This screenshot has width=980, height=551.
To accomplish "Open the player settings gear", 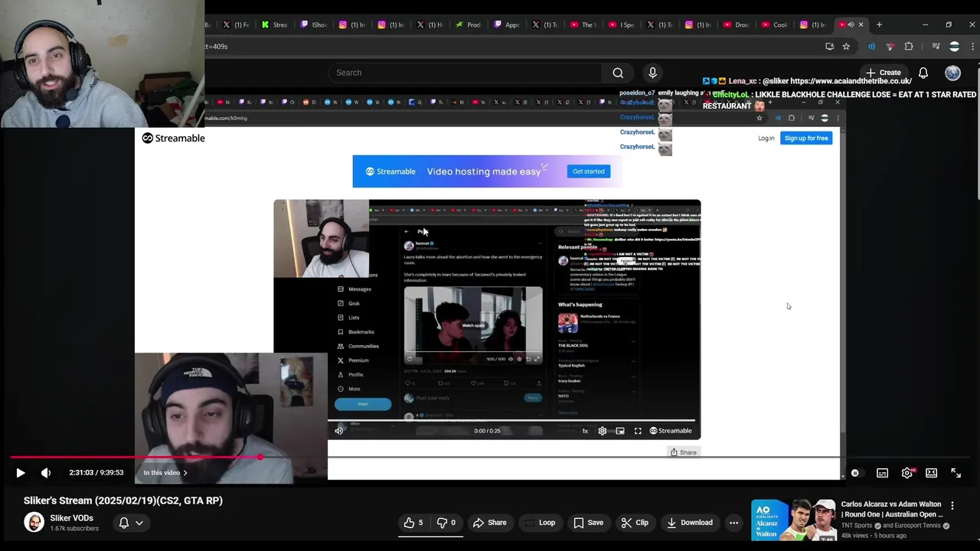I will tap(907, 473).
